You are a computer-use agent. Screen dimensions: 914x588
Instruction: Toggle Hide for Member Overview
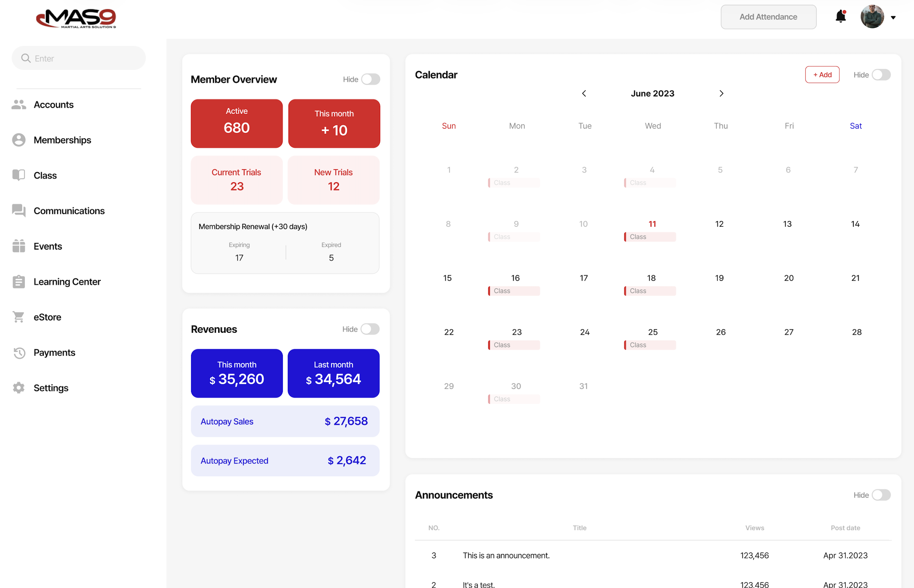pos(370,79)
